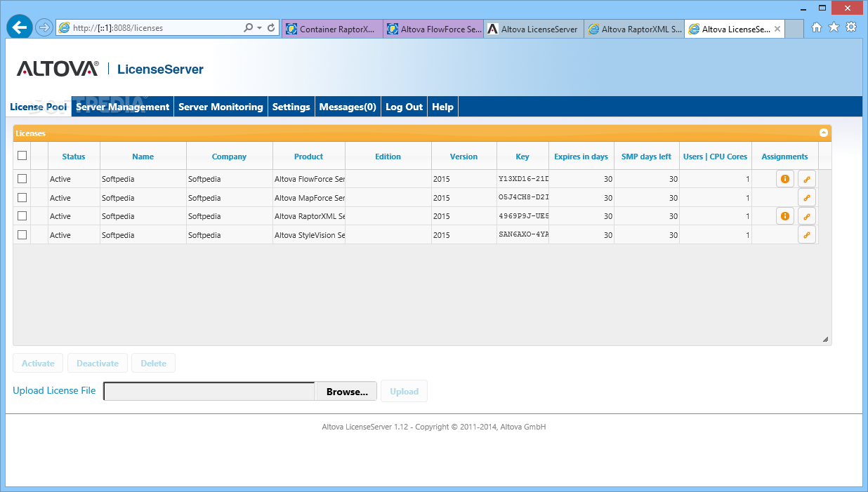Check the box for Altova StyleVision license
The image size is (868, 492).
coord(22,235)
